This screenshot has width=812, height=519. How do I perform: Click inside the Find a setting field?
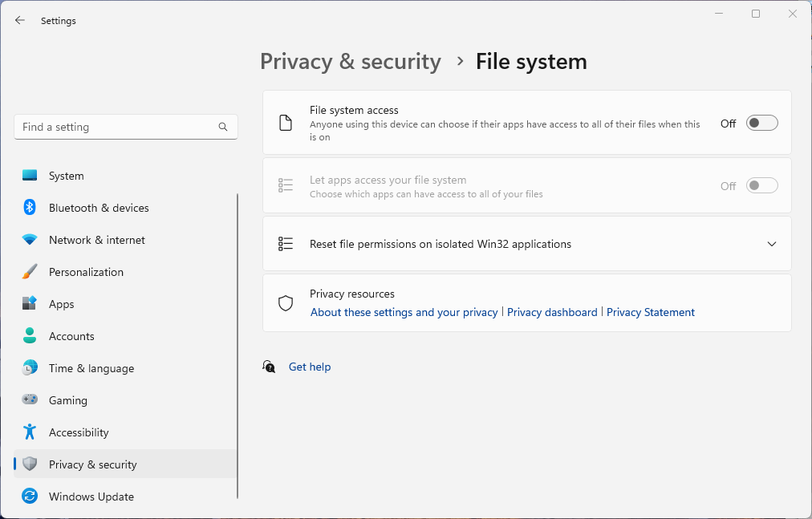click(112, 127)
